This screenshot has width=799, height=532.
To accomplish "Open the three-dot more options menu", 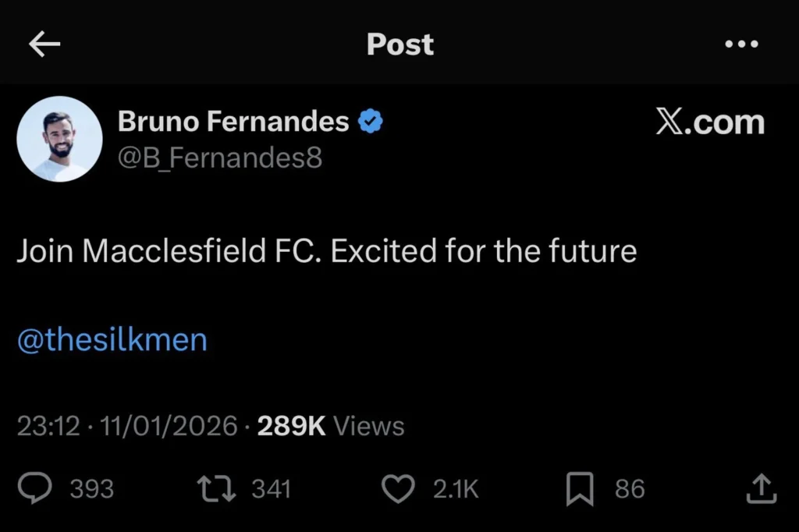I will tap(741, 44).
